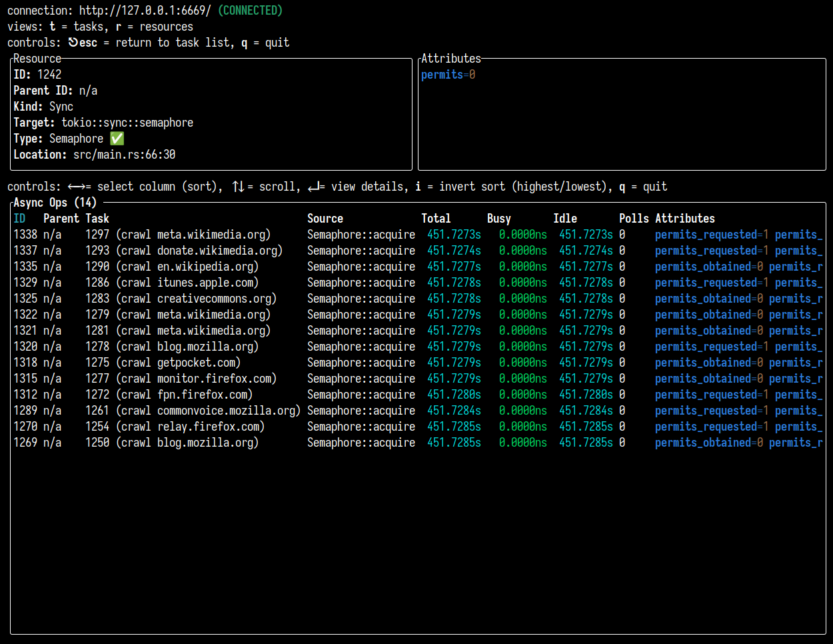Click the resource ID value 1242

pyautogui.click(x=49, y=75)
